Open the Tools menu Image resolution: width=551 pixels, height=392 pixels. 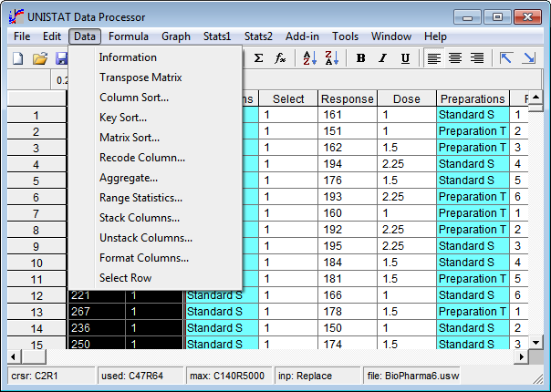point(346,36)
